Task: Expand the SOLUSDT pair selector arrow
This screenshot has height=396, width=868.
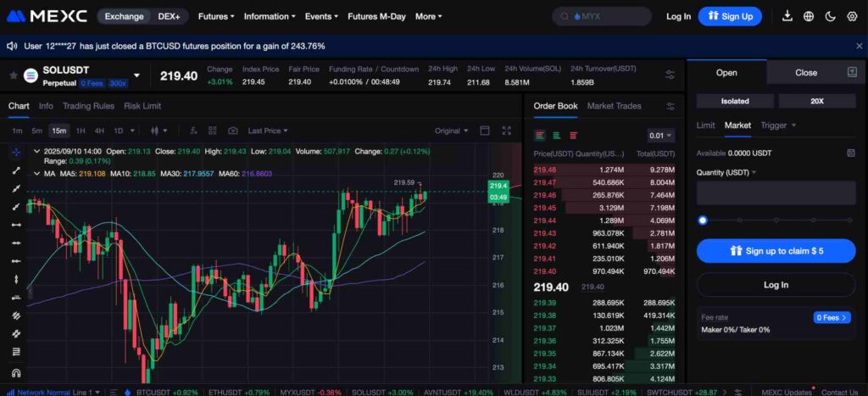Action: [x=136, y=75]
